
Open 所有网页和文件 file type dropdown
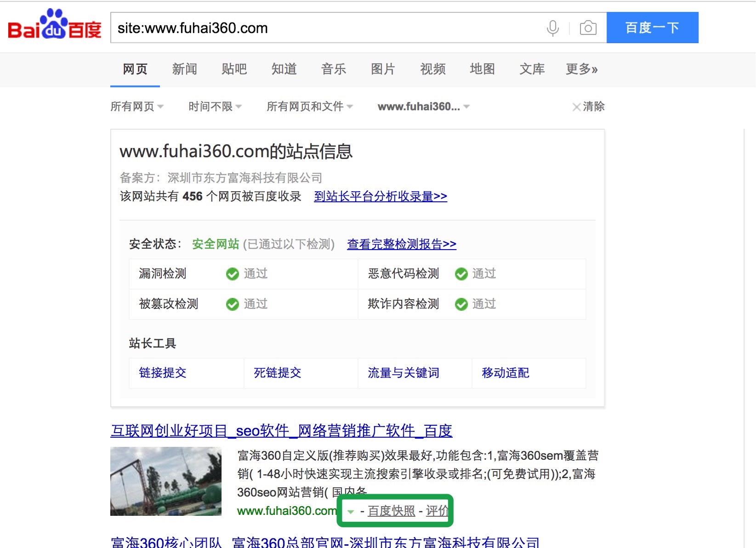click(310, 107)
